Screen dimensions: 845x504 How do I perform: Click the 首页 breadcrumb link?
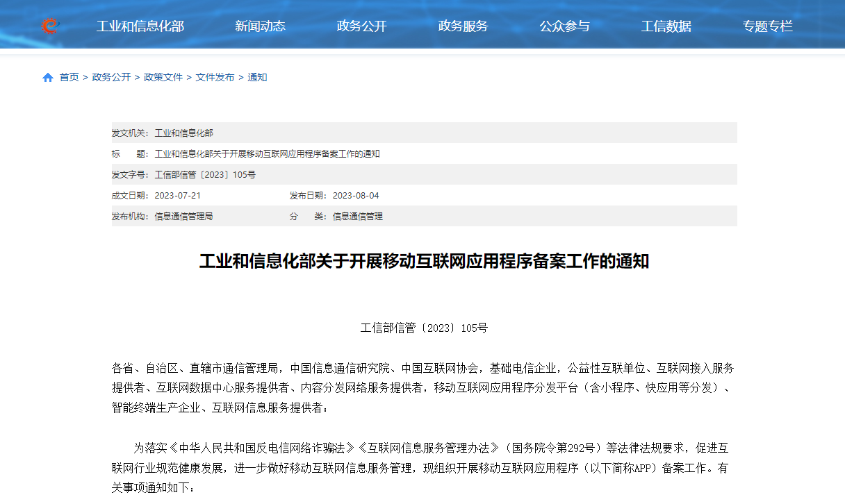(x=69, y=77)
